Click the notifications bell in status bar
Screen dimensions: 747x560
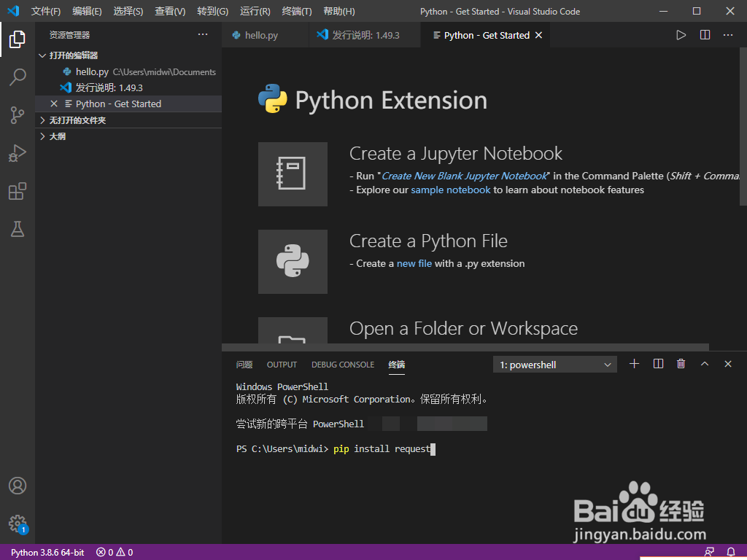730,553
